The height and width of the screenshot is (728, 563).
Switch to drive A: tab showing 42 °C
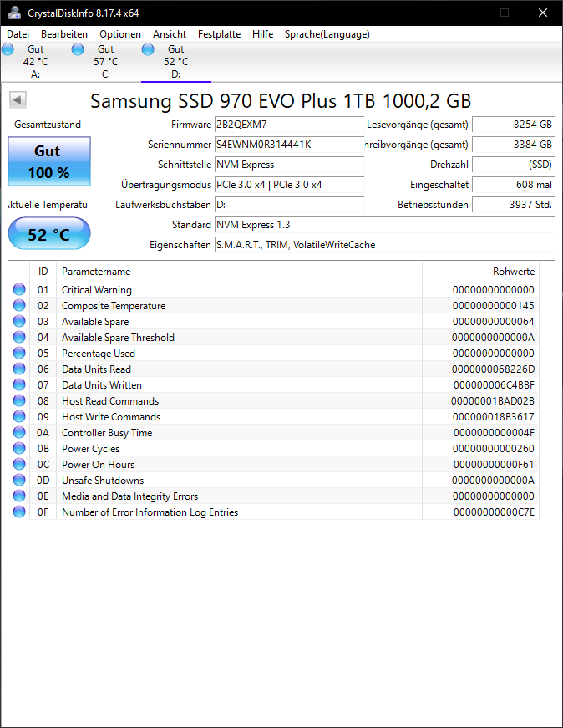pos(36,61)
